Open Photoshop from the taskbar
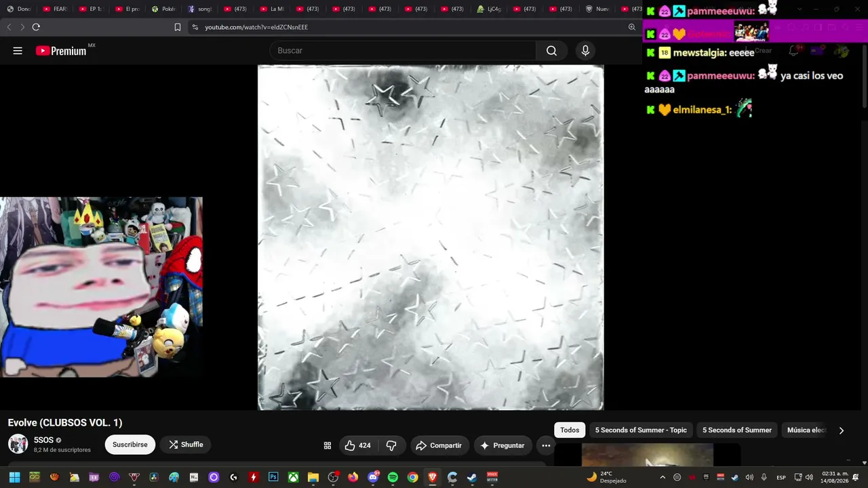Image resolution: width=868 pixels, height=488 pixels. (273, 477)
